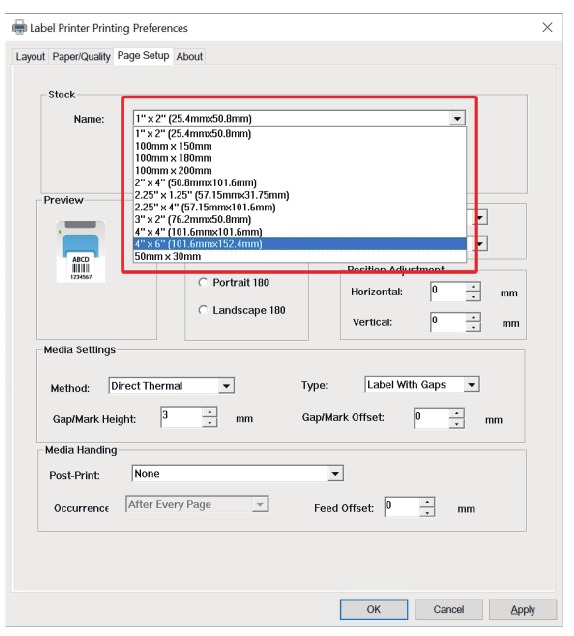
Task: Open the About tab
Action: (x=189, y=56)
